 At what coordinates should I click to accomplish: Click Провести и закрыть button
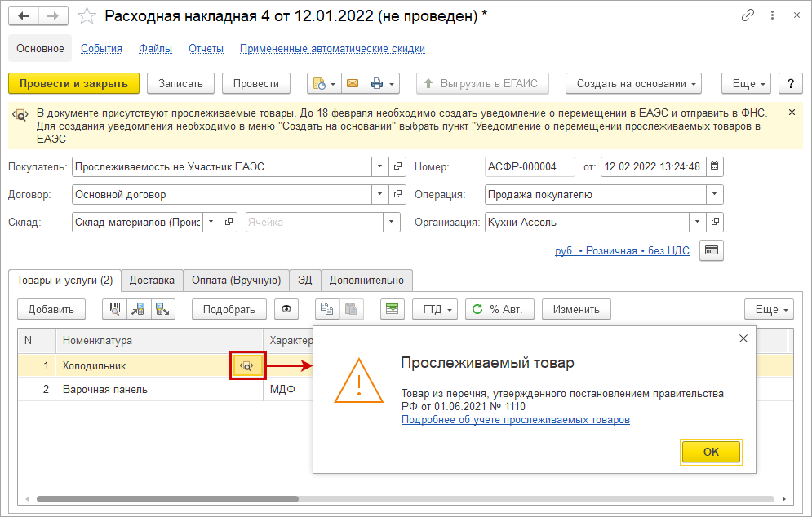(x=73, y=83)
